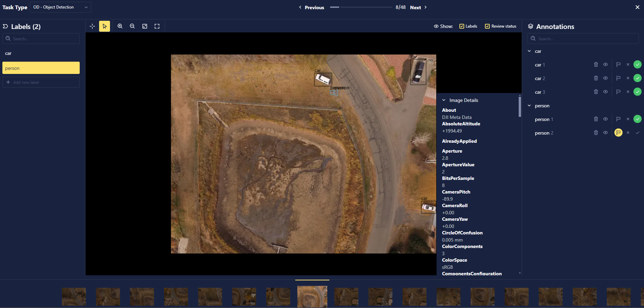Viewport: 644px width, 308px height.
Task: Select the dark car bounding box
Action: (418, 72)
